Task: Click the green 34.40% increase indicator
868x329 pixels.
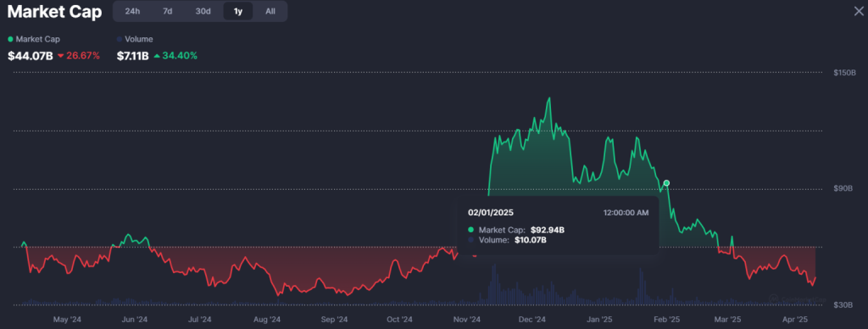Action: (x=175, y=55)
